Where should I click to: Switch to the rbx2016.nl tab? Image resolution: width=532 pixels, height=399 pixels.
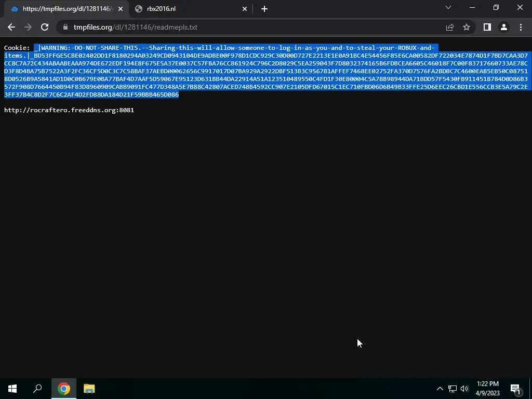pos(191,9)
